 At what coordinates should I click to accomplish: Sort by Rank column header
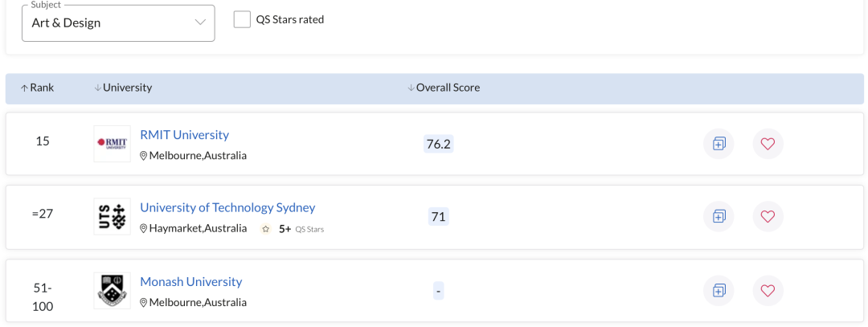[37, 88]
